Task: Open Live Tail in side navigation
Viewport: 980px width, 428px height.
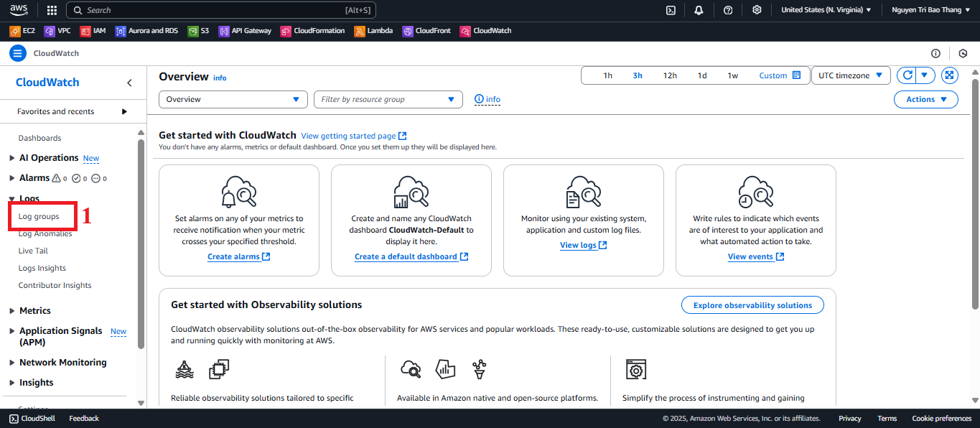Action: (x=33, y=251)
